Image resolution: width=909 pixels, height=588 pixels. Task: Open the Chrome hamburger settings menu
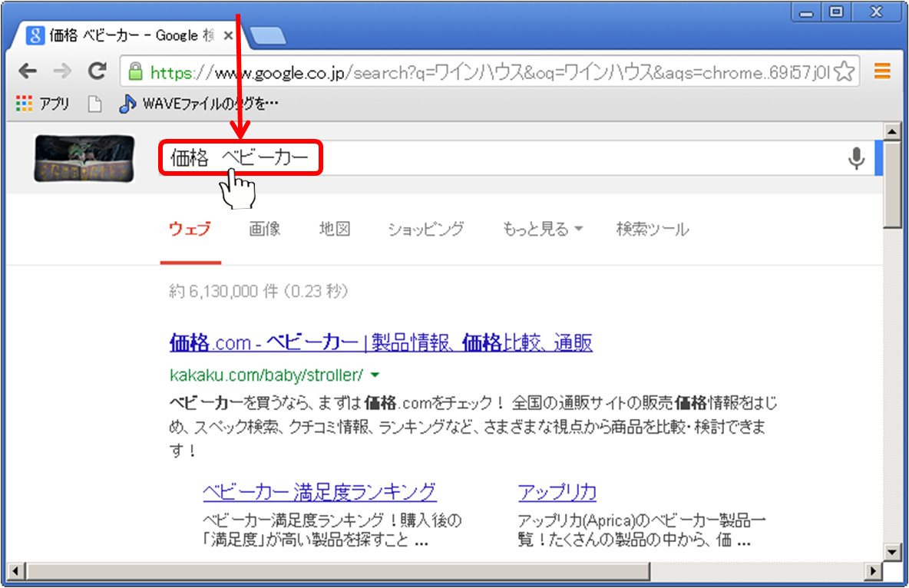click(x=881, y=71)
